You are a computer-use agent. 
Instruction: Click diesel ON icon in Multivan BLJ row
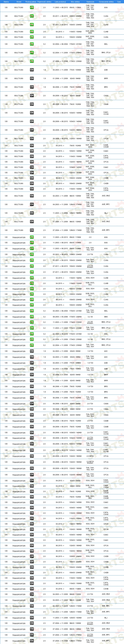(32, 213)
